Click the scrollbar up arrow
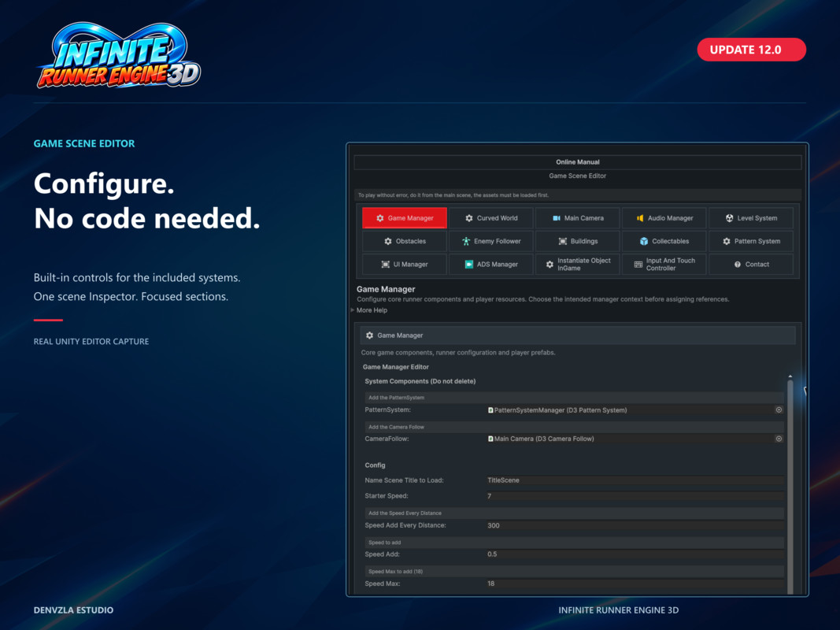Image resolution: width=840 pixels, height=630 pixels. pyautogui.click(x=790, y=376)
